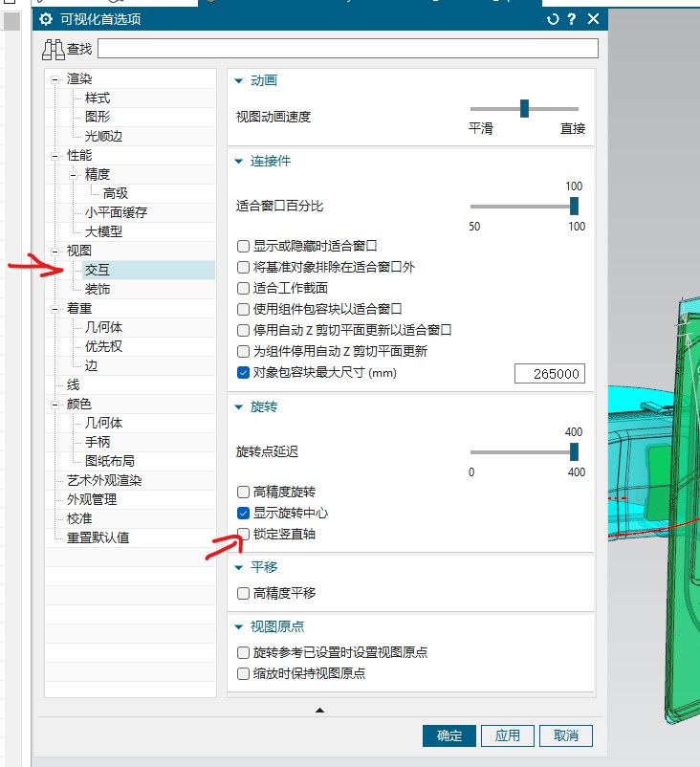Collapse the 视图 tree node
This screenshot has width=700, height=767.
click(x=55, y=252)
